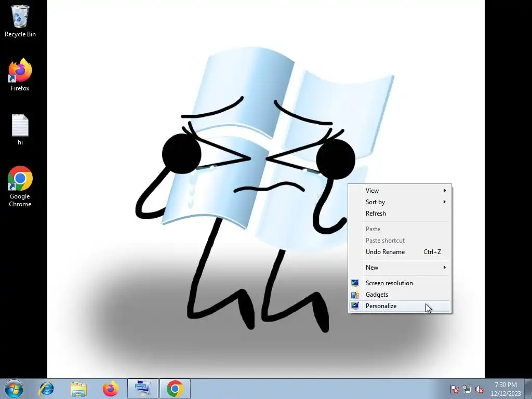Screen dimensions: 532x399
Task: Launch Firefox from the taskbar
Action: pos(111,389)
